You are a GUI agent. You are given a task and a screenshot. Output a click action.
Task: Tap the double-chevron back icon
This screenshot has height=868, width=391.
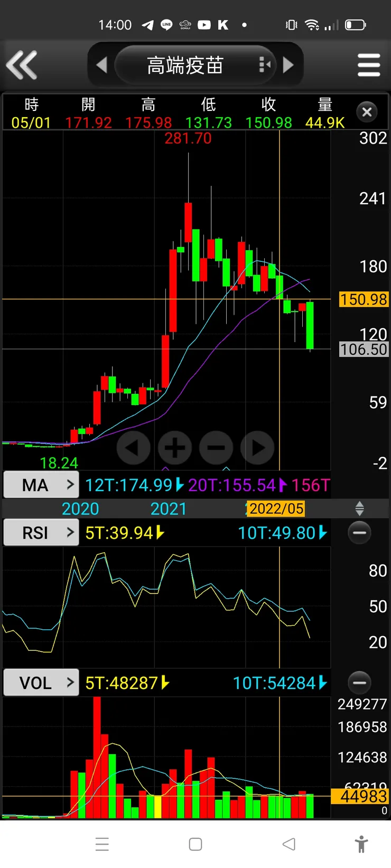pyautogui.click(x=22, y=65)
